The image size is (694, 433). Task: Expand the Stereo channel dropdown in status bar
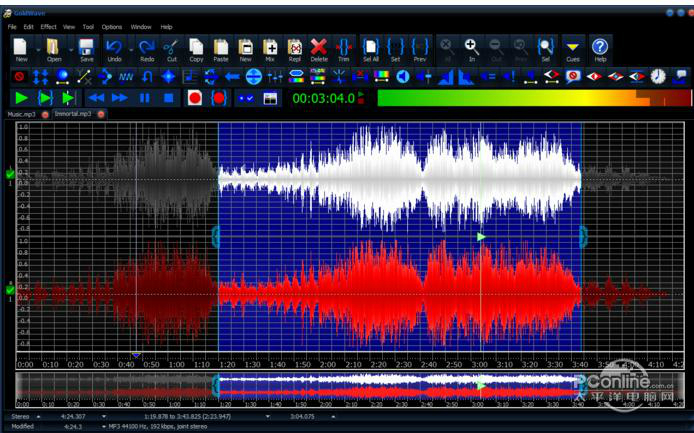39,416
